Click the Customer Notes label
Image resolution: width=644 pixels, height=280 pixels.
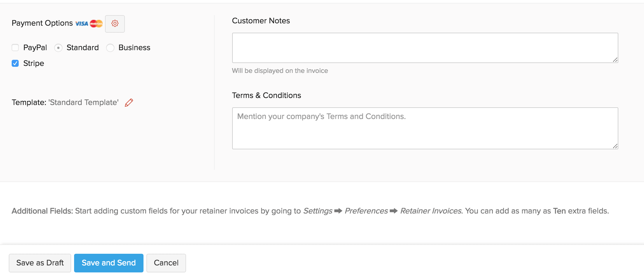(x=261, y=20)
